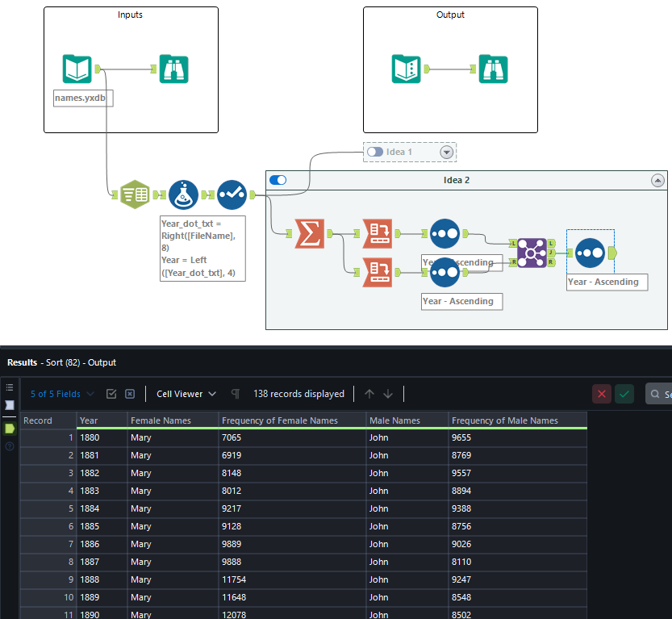The height and width of the screenshot is (619, 672).
Task: Select the Text Input tool in Output container
Action: click(407, 69)
